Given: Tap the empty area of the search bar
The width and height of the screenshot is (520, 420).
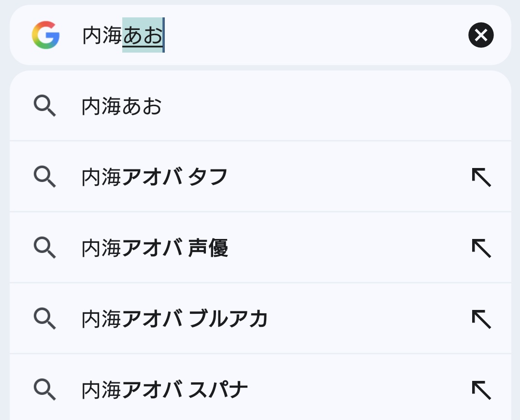Looking at the screenshot, I should click(314, 35).
